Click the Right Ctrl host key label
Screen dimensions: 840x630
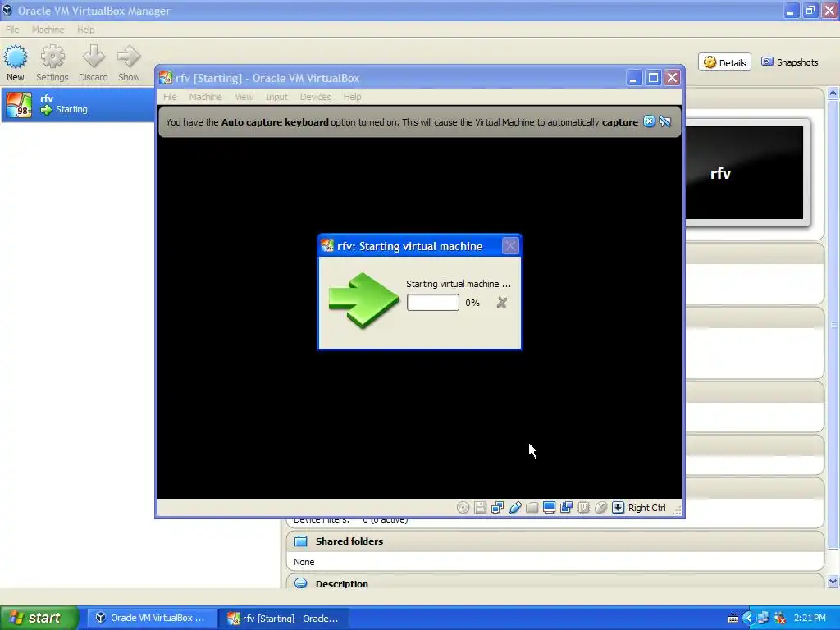[646, 508]
